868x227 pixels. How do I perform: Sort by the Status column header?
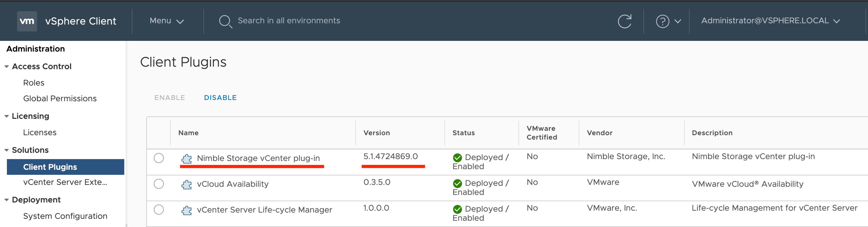tap(463, 133)
